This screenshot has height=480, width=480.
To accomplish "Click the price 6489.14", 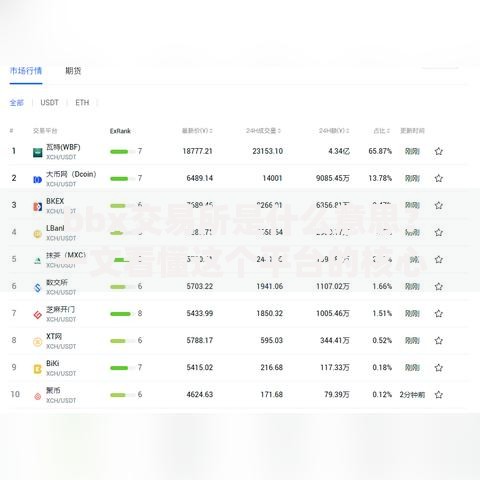I will click(199, 178).
